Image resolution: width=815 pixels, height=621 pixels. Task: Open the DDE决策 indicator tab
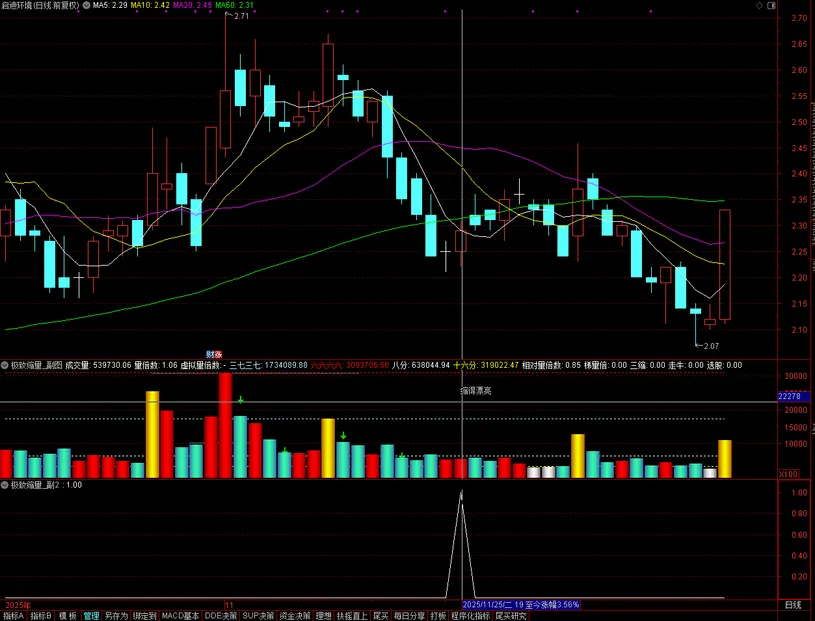[220, 616]
